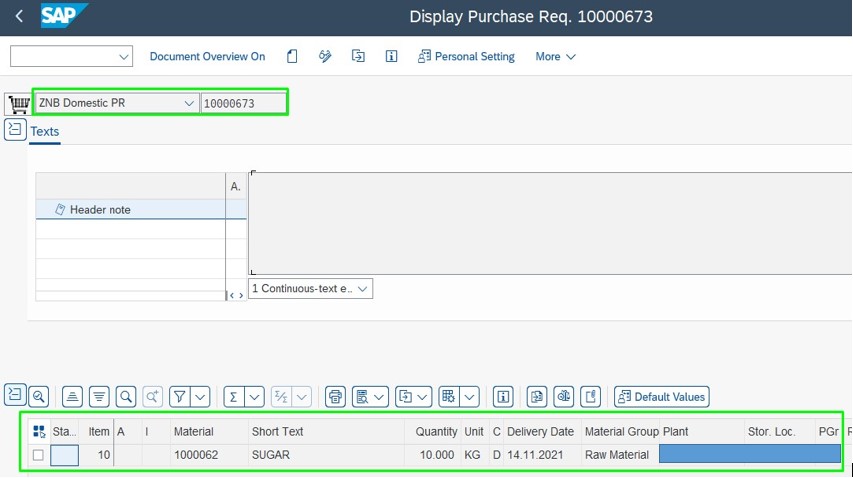Collapse the header section toggle beside Texts
This screenshot has width=853, height=478.
[x=15, y=130]
